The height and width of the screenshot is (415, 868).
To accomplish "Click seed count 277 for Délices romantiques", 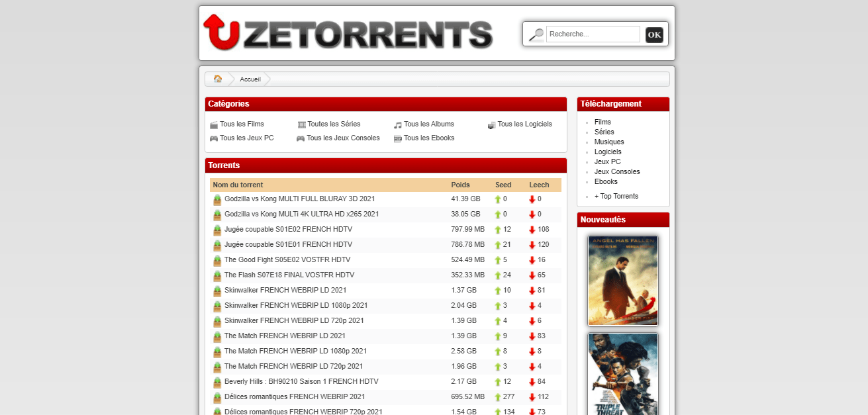I will [508, 396].
